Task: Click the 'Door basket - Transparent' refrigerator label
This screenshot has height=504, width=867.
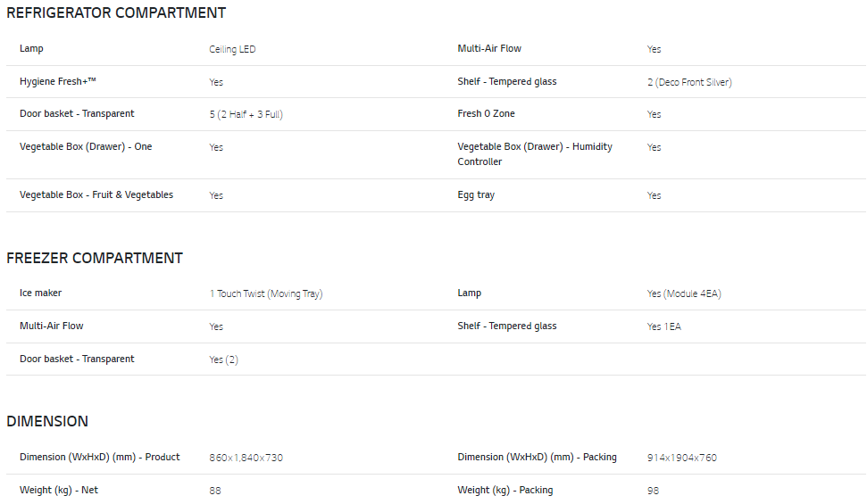Action: 77,113
